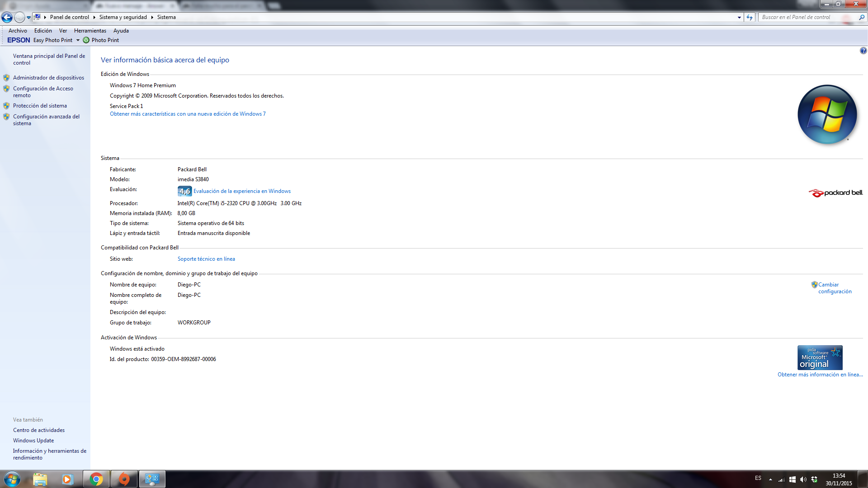Open the blue help question mark icon
Viewport: 868px width, 488px height.
pos(863,51)
